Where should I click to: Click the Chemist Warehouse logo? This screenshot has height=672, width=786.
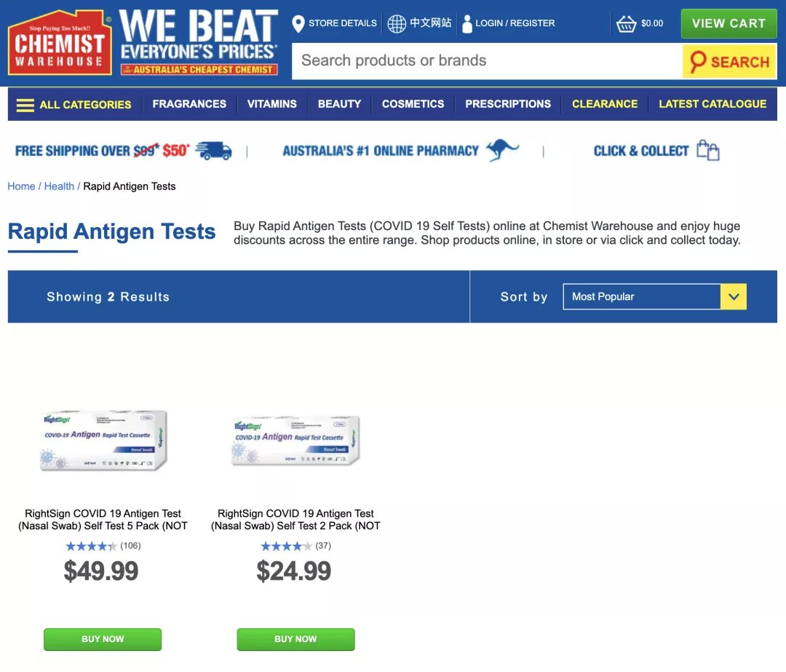tap(60, 43)
